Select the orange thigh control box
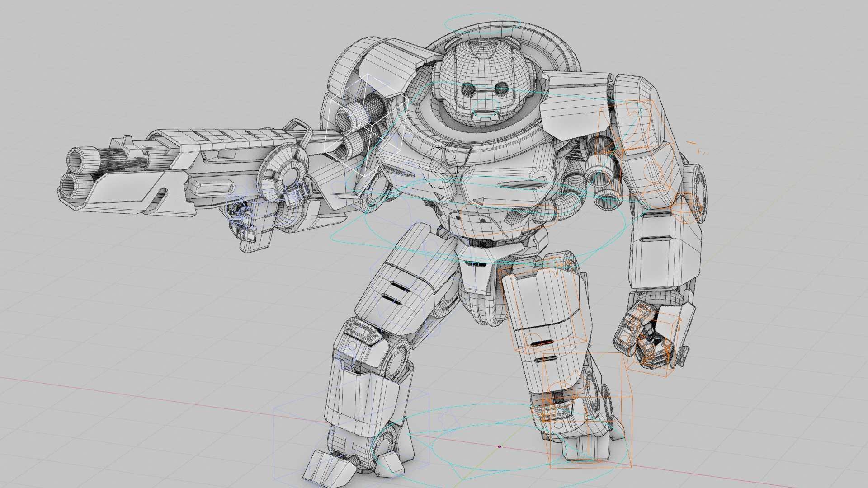 point(542,307)
